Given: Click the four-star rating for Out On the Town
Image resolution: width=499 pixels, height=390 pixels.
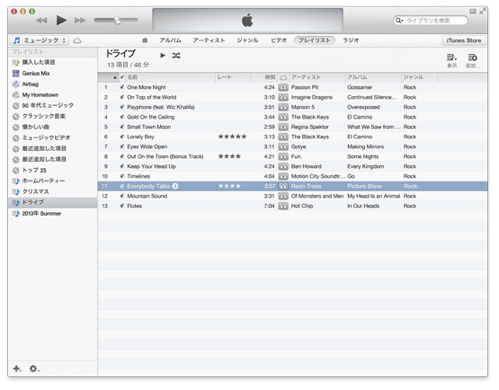Looking at the screenshot, I should (x=229, y=156).
